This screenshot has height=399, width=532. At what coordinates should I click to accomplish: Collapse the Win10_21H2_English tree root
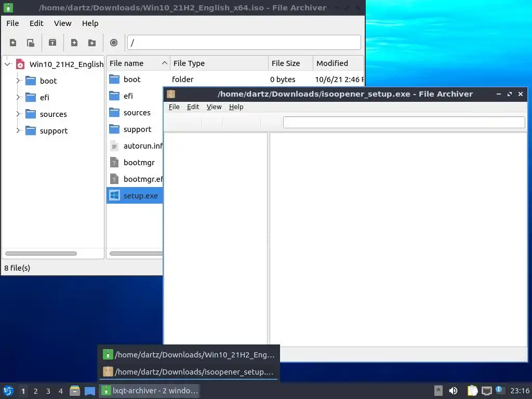pyautogui.click(x=8, y=64)
